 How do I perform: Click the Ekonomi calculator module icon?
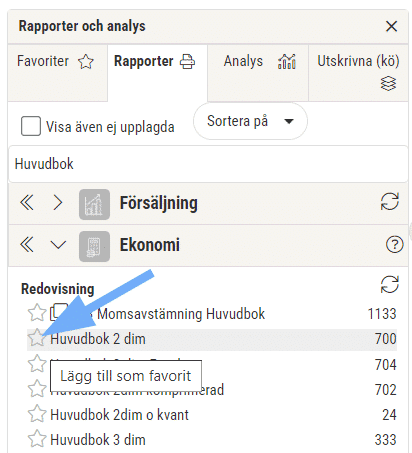(x=94, y=246)
